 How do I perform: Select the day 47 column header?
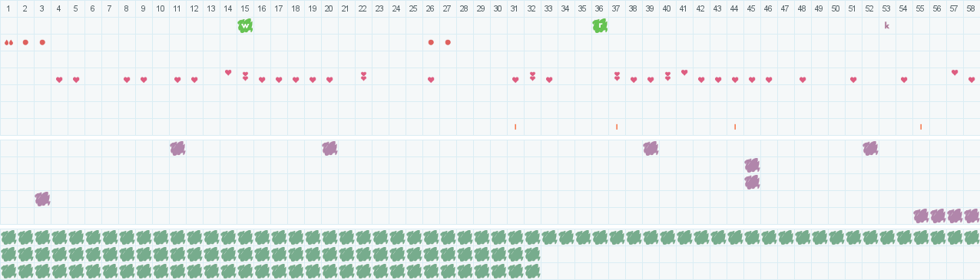785,8
